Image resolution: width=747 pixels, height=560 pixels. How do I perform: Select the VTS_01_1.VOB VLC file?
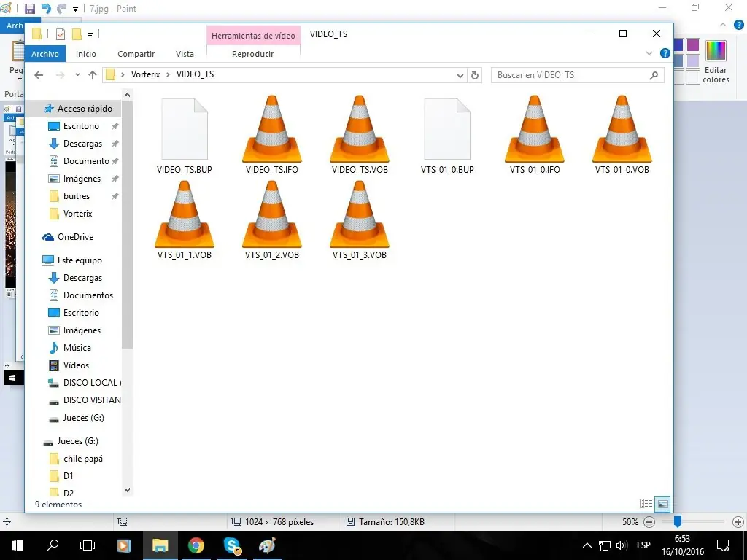(x=185, y=220)
